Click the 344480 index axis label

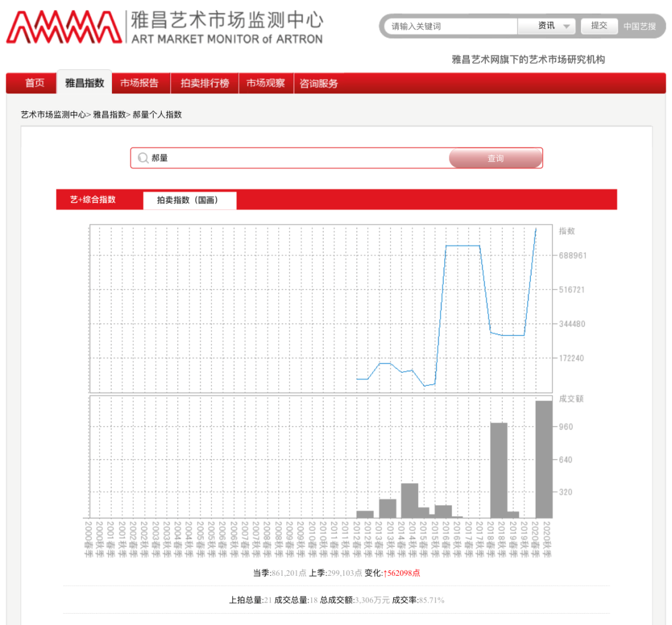click(572, 324)
